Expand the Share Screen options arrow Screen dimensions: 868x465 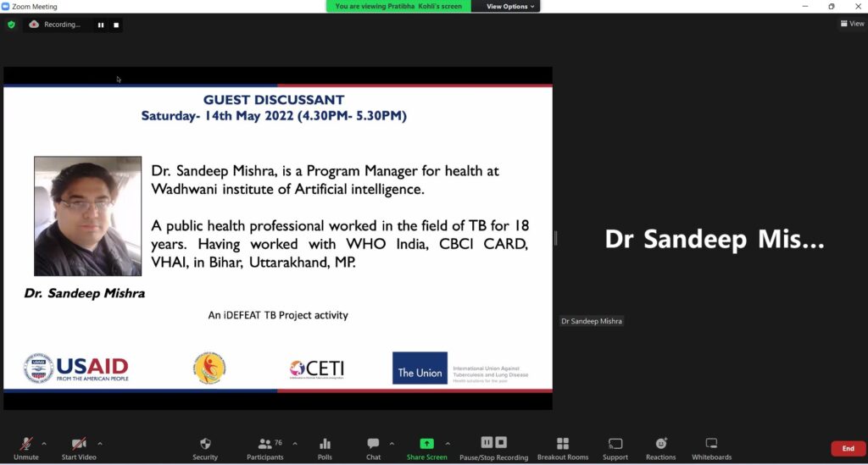pyautogui.click(x=448, y=443)
